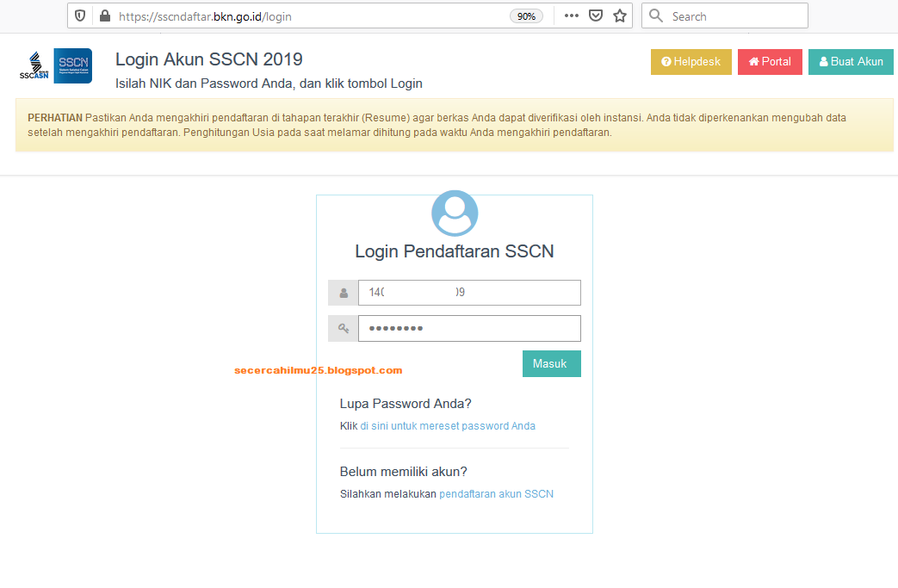Click the 'Isilah NIK dan Password Anda' subtitle
Image resolution: width=898 pixels, height=588 pixels.
point(269,84)
